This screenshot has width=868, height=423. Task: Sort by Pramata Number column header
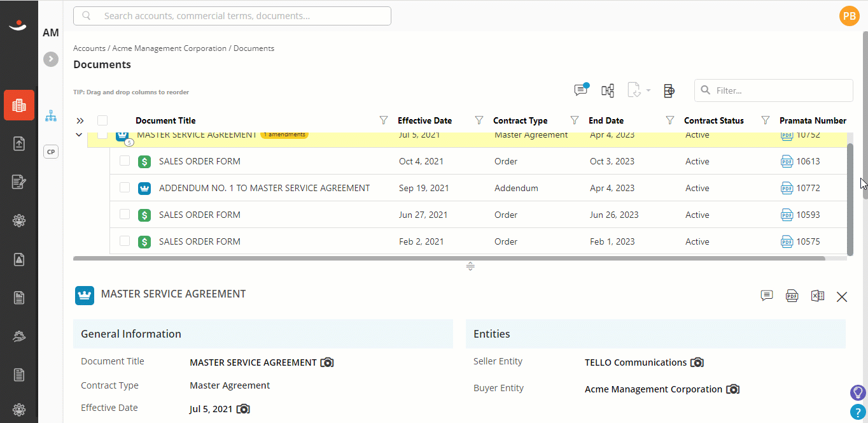[x=813, y=120]
